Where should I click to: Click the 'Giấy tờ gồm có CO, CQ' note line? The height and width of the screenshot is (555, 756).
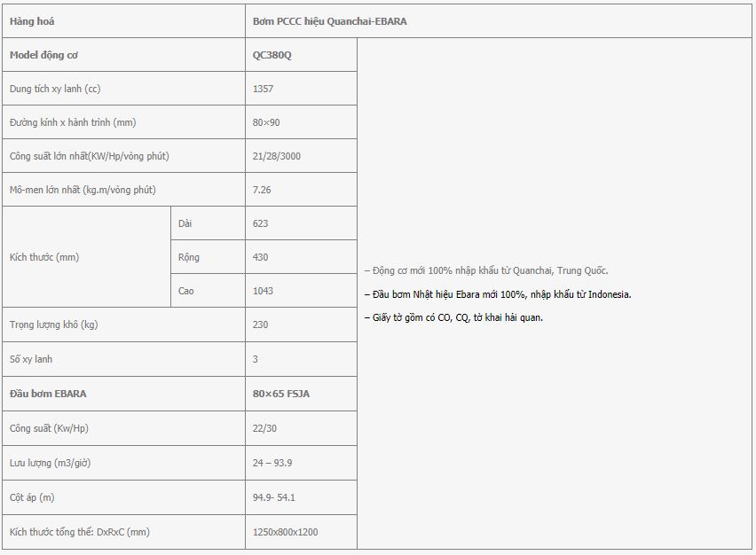coord(453,317)
